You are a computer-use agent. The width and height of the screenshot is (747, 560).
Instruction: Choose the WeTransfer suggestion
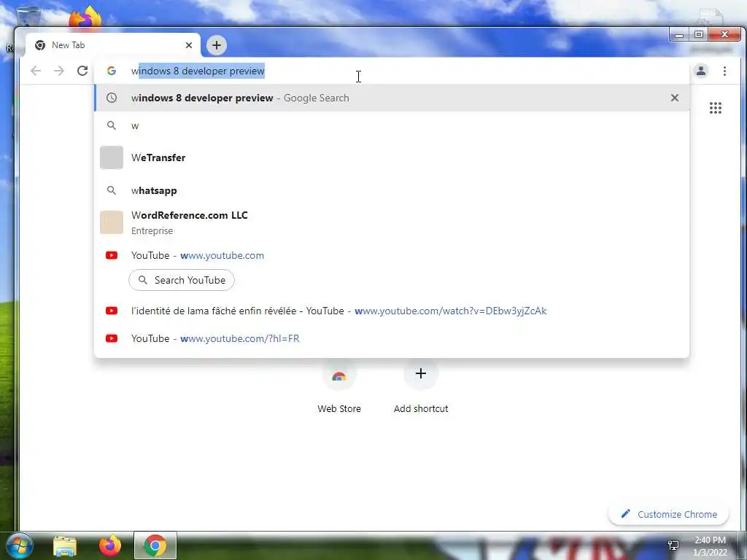point(392,157)
